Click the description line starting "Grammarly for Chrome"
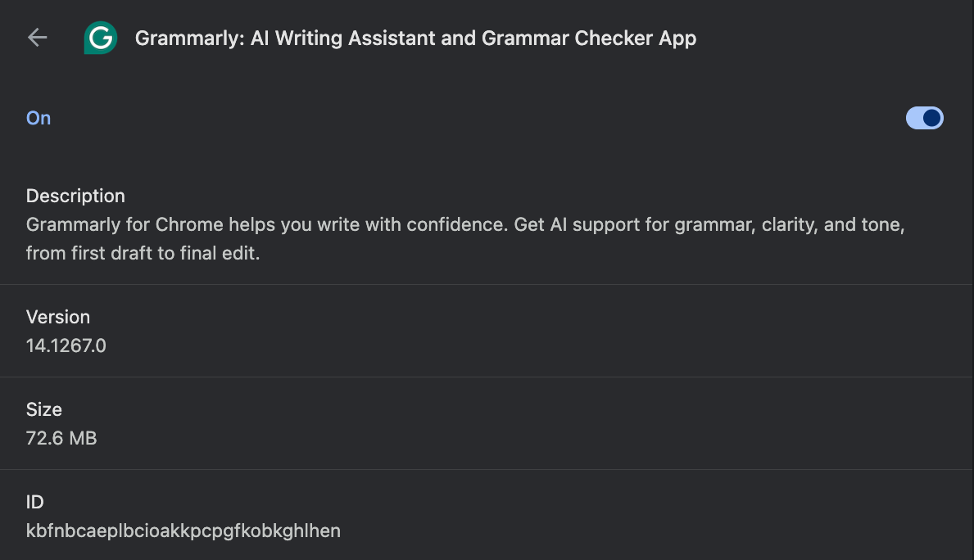 point(464,225)
